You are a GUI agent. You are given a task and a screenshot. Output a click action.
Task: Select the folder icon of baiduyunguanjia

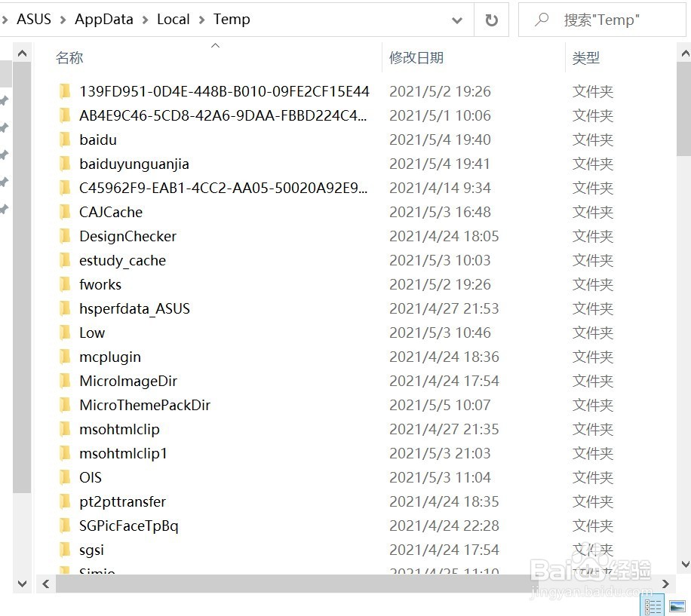(65, 164)
